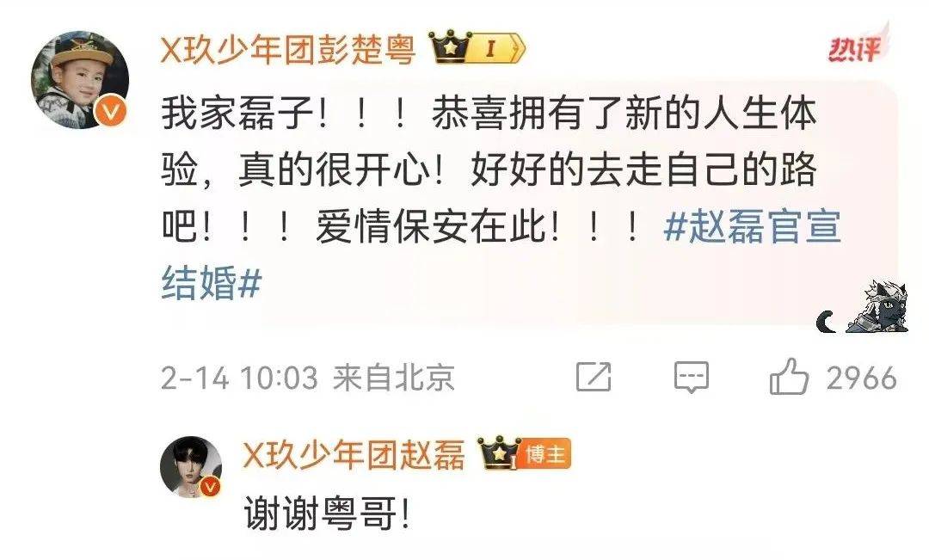Click the reply text 谢谢粤哥!
Screen dimensions: 929x560
327,514
